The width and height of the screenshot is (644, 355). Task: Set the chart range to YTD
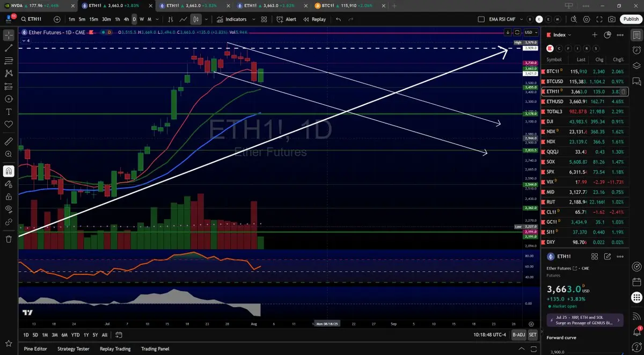tap(76, 335)
